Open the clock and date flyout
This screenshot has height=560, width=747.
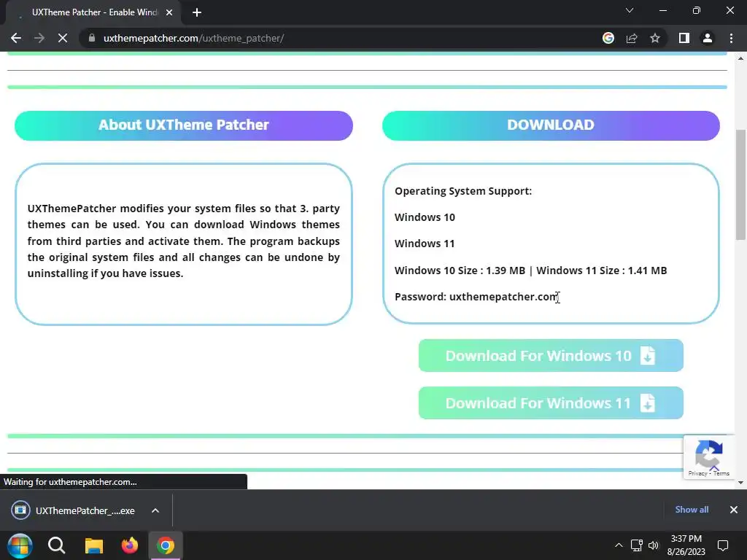point(686,545)
